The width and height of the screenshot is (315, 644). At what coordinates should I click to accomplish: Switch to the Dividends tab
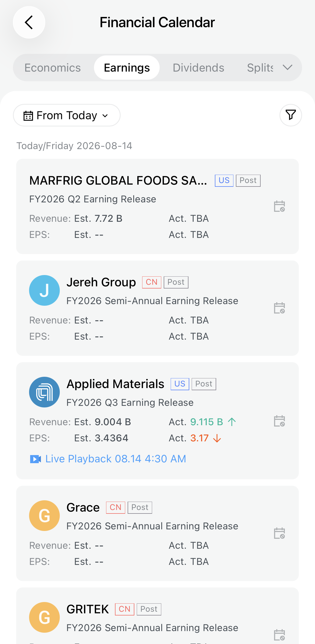198,68
